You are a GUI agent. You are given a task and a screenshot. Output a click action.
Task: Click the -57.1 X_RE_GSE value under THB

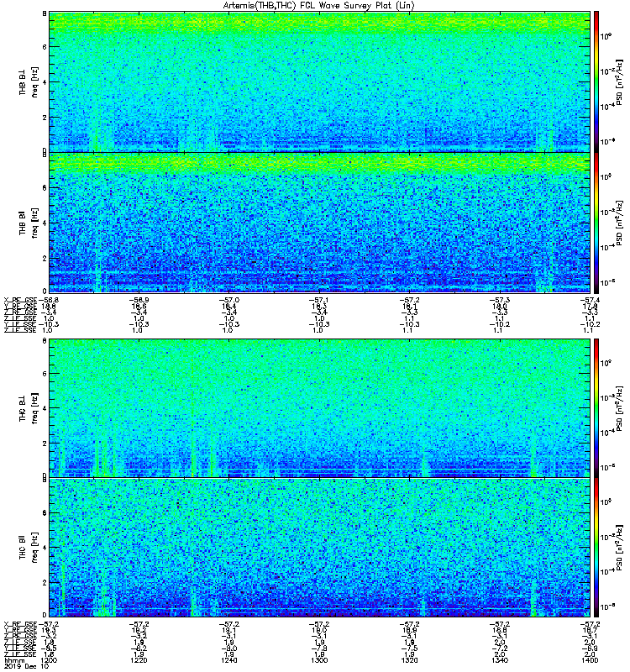point(320,300)
